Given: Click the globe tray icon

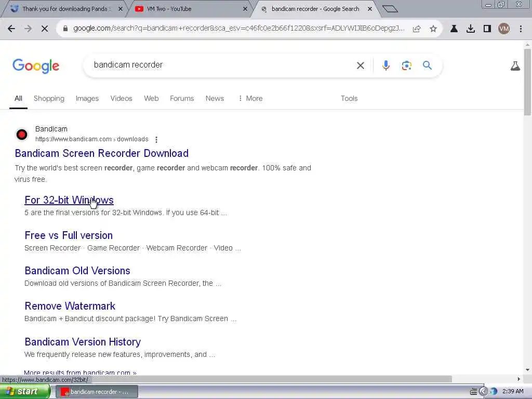Looking at the screenshot, I should click(494, 392).
